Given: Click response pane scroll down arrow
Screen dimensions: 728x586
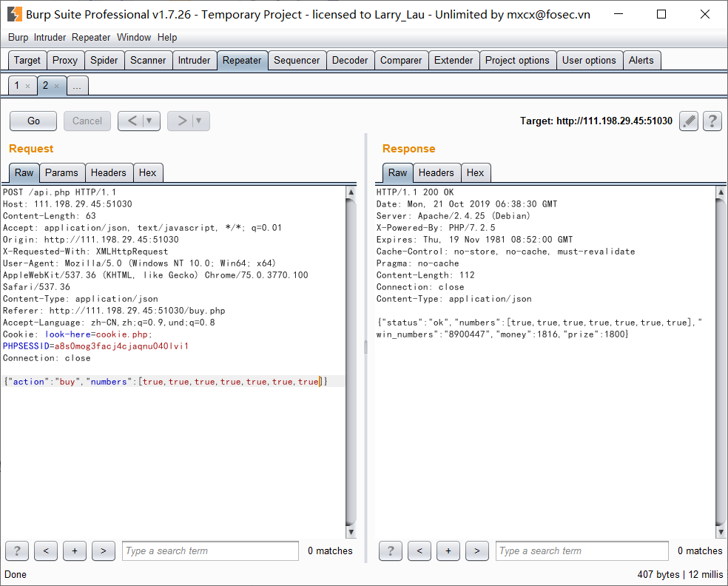Looking at the screenshot, I should 721,532.
